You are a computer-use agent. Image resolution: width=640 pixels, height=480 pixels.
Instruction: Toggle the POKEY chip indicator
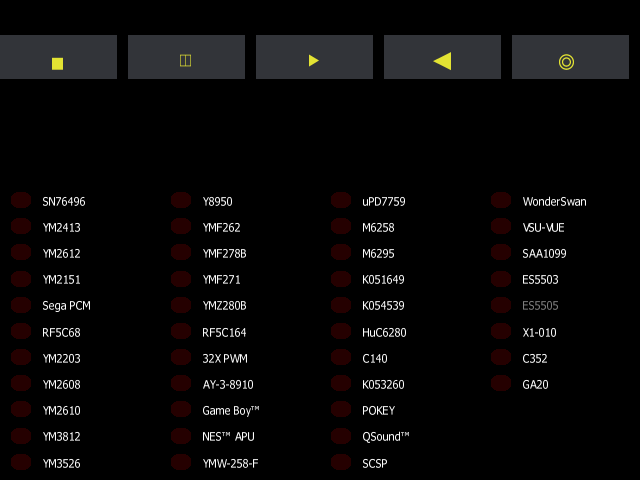click(x=341, y=409)
